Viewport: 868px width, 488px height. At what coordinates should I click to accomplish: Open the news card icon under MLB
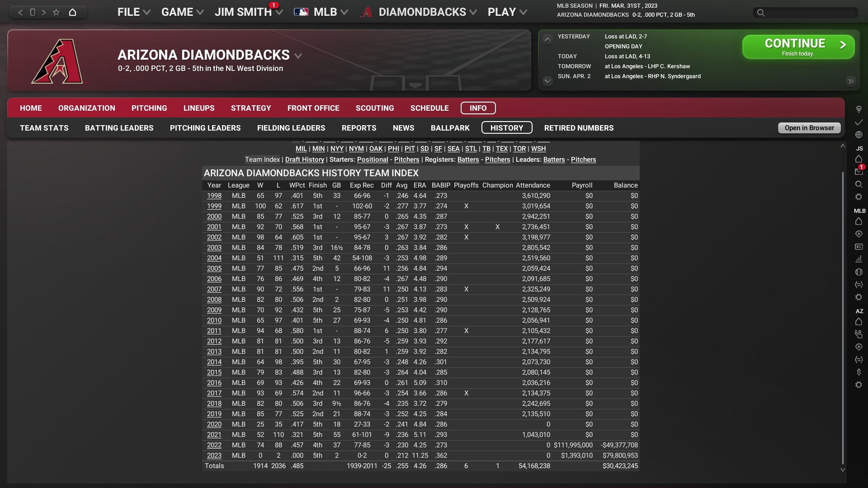pos(859,247)
